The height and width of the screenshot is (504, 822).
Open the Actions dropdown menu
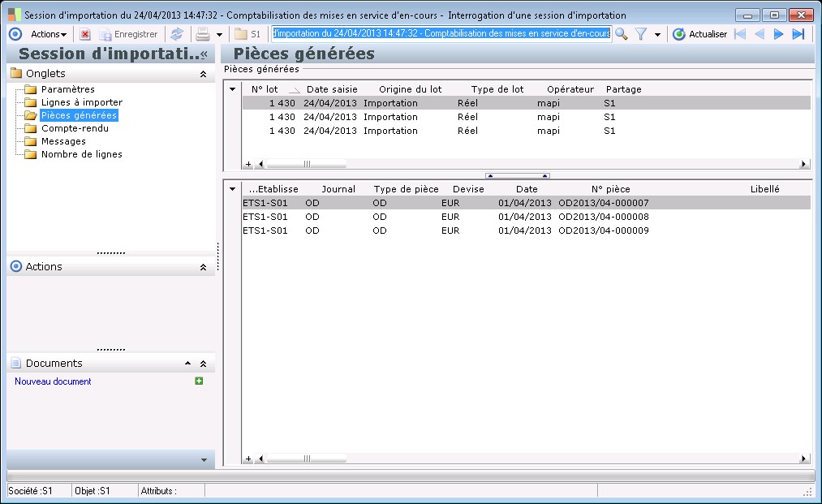49,34
